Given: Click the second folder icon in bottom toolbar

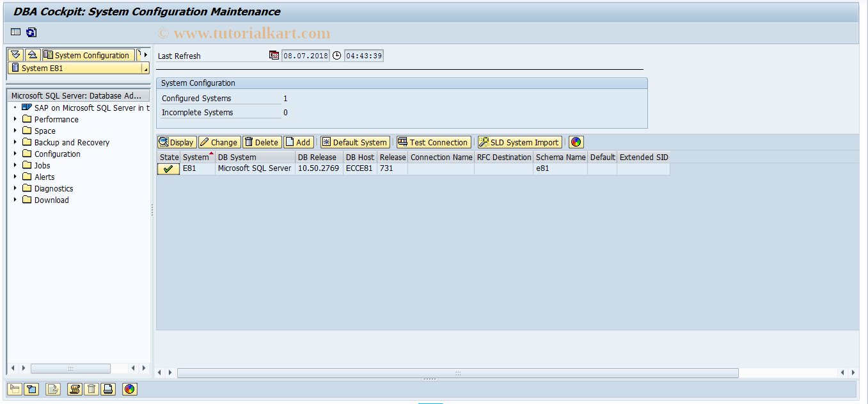Looking at the screenshot, I should point(31,389).
